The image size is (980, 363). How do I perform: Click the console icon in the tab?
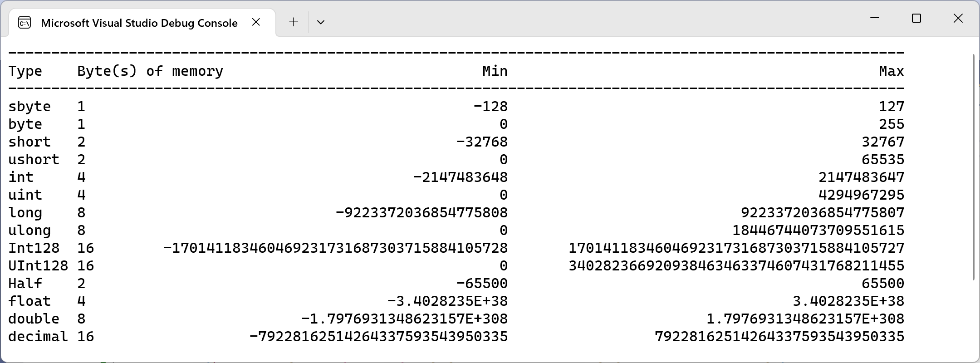(24, 22)
